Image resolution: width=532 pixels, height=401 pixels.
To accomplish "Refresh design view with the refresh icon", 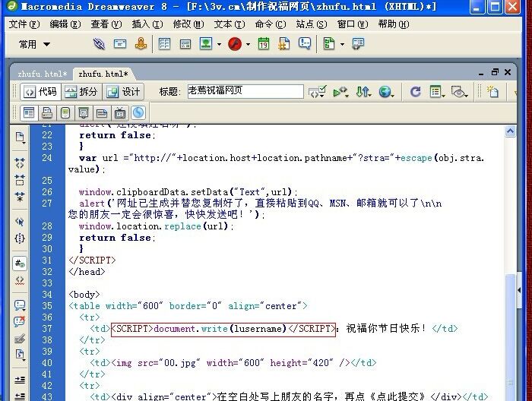I will point(415,92).
